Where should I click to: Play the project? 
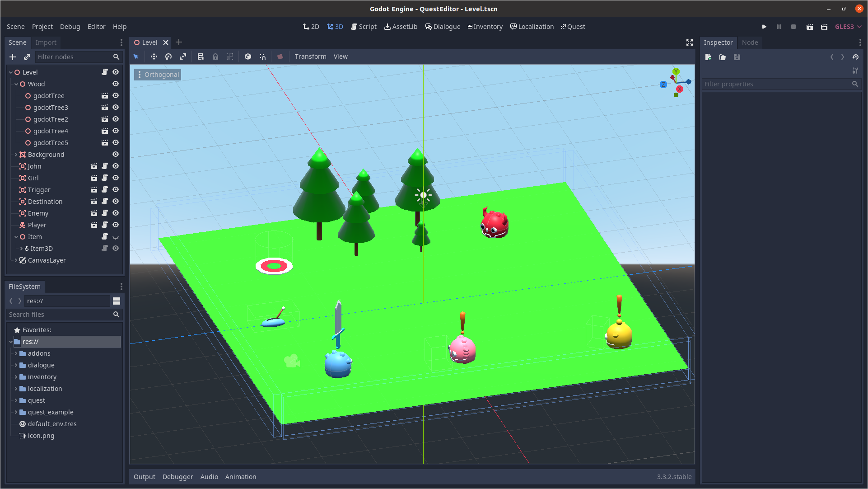pyautogui.click(x=764, y=27)
